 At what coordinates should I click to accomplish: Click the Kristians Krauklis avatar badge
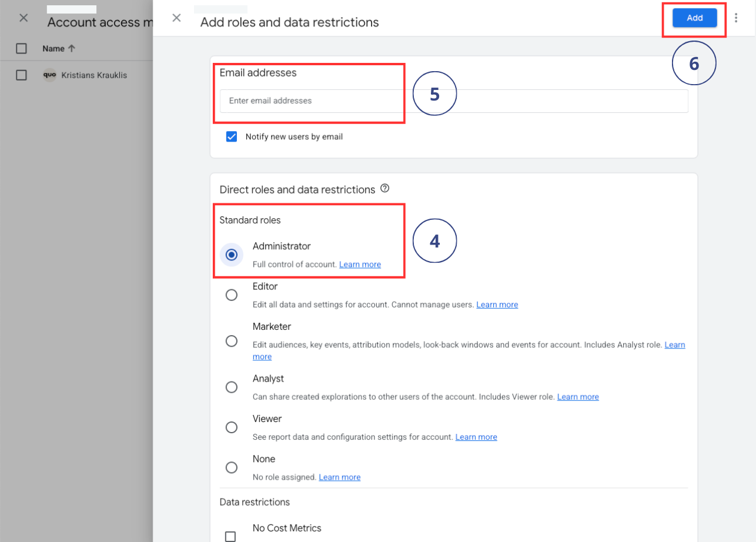[49, 75]
